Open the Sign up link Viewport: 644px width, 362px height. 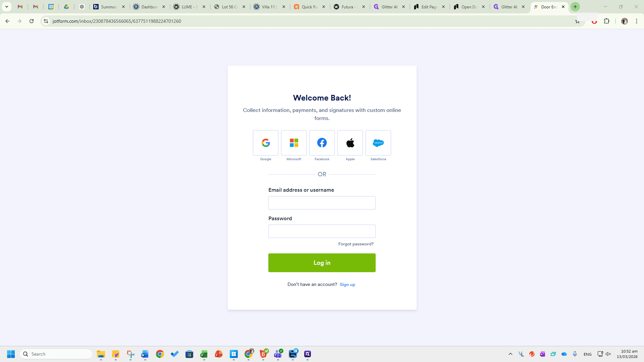point(347,285)
